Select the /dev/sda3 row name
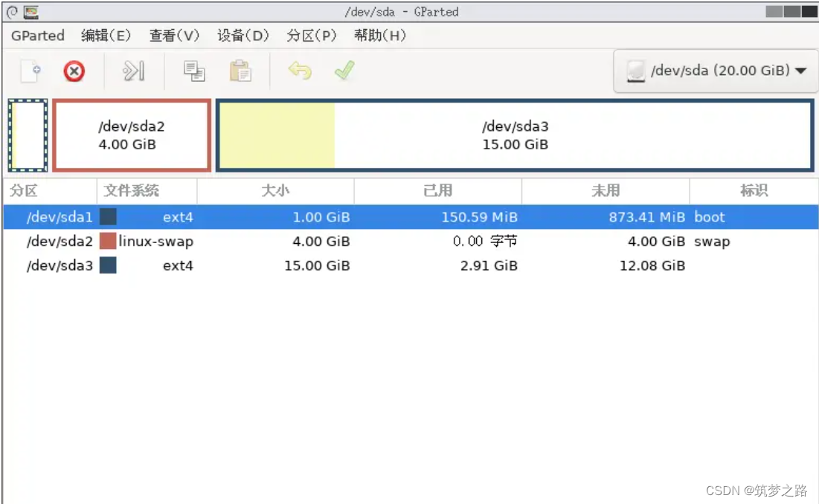Image resolution: width=819 pixels, height=504 pixels. [x=60, y=265]
